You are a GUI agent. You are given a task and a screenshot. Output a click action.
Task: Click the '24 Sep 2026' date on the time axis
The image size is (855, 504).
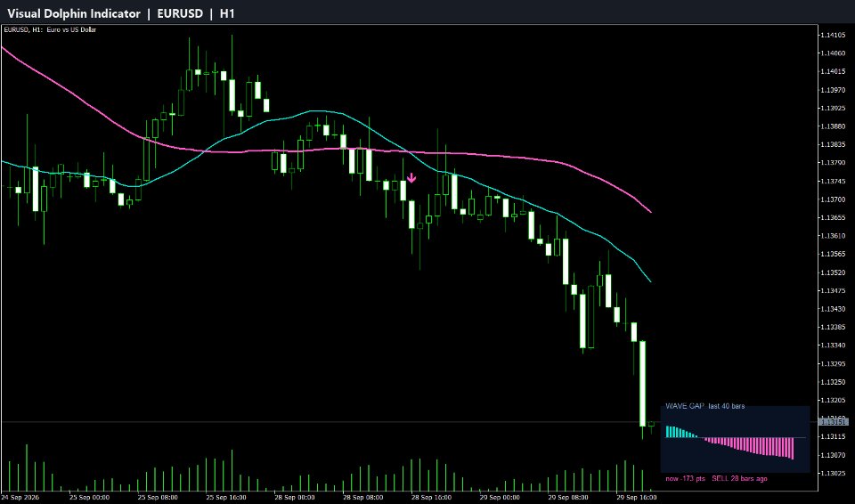pos(21,498)
